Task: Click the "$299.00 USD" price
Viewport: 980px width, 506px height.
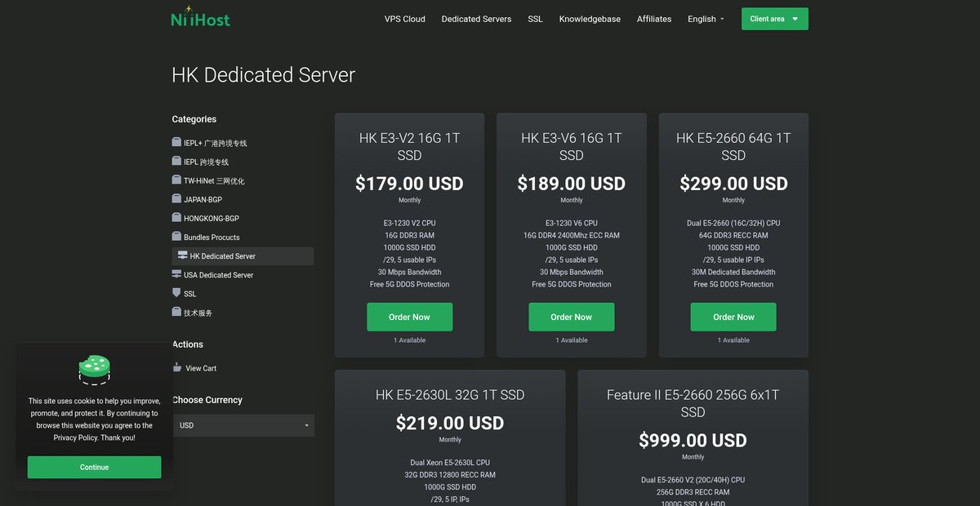Action: coord(733,184)
